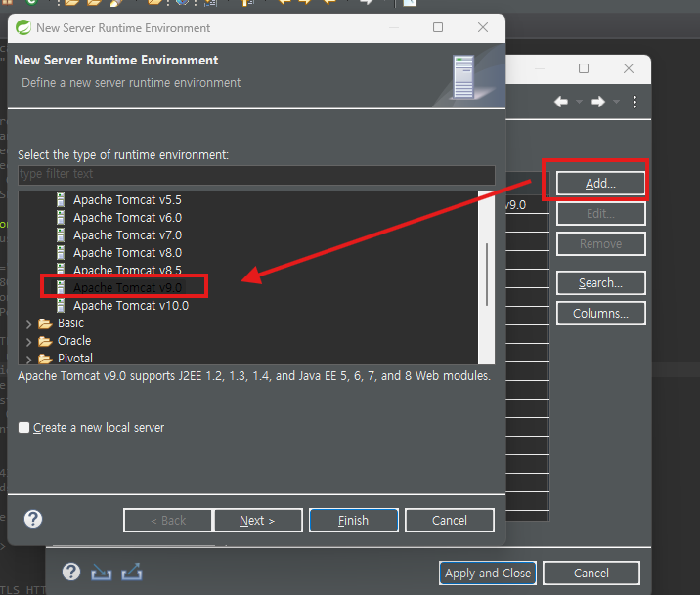Expand the Oracle folder
This screenshot has width=700, height=595.
28,342
